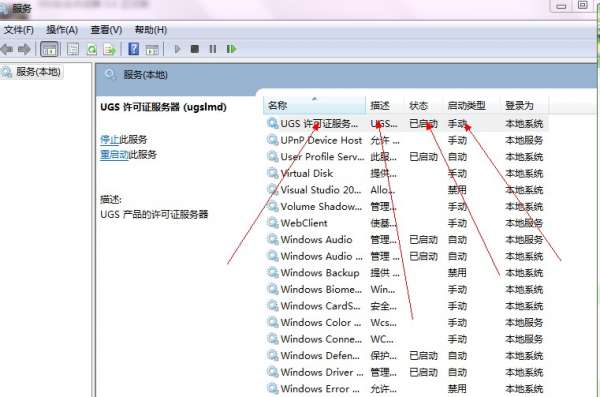Click the restart service icon
This screenshot has width=600, height=397.
click(232, 49)
